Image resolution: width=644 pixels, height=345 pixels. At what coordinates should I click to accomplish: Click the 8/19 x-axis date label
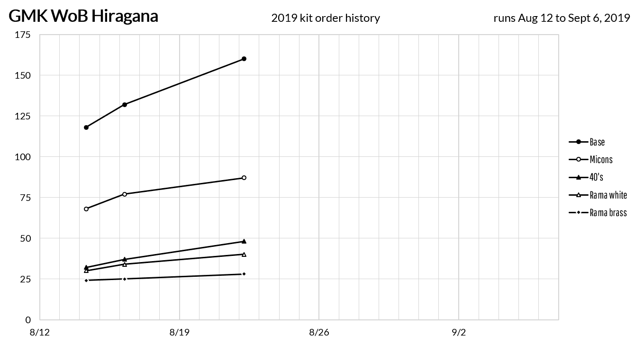coord(179,332)
